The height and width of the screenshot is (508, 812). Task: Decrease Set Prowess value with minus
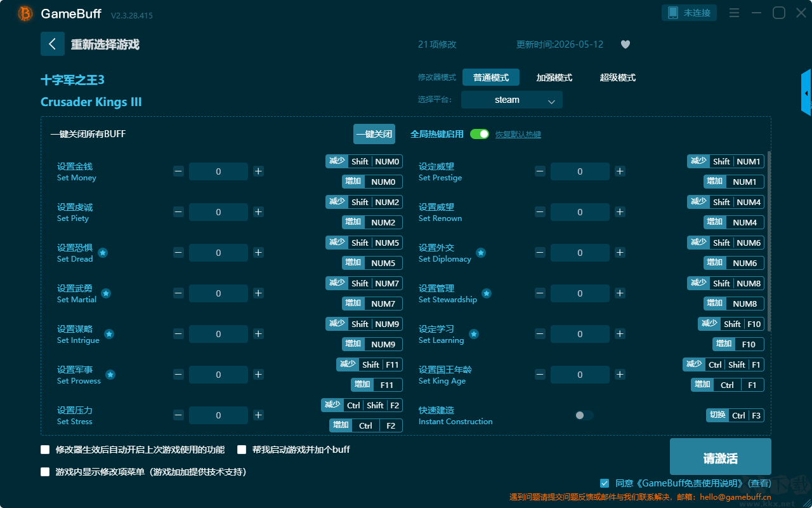(x=178, y=375)
